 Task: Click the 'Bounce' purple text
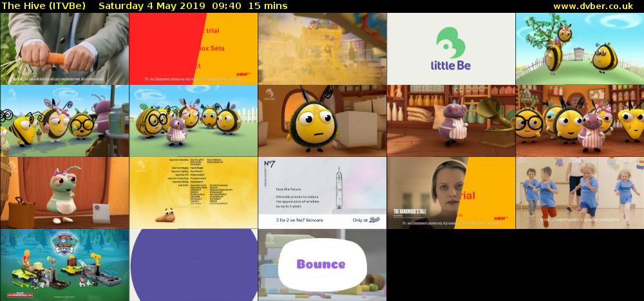[321, 264]
